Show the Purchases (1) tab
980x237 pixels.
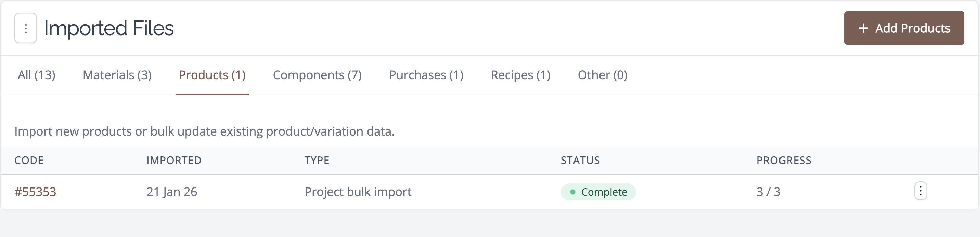(x=426, y=75)
